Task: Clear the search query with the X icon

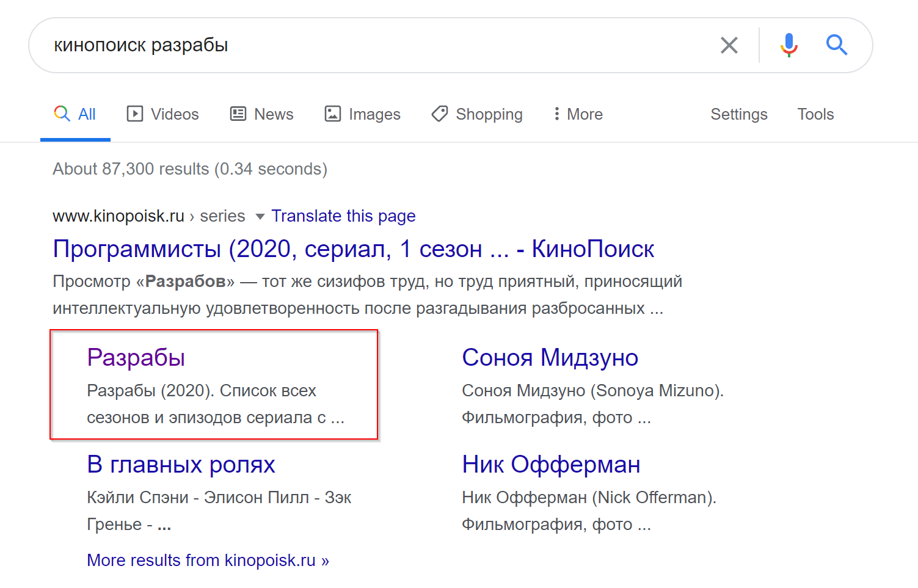Action: [729, 45]
